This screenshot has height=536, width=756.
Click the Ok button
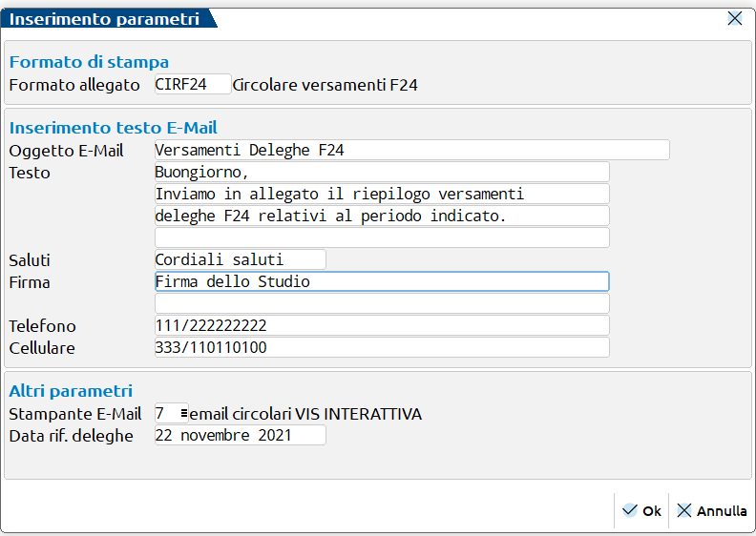(x=641, y=511)
